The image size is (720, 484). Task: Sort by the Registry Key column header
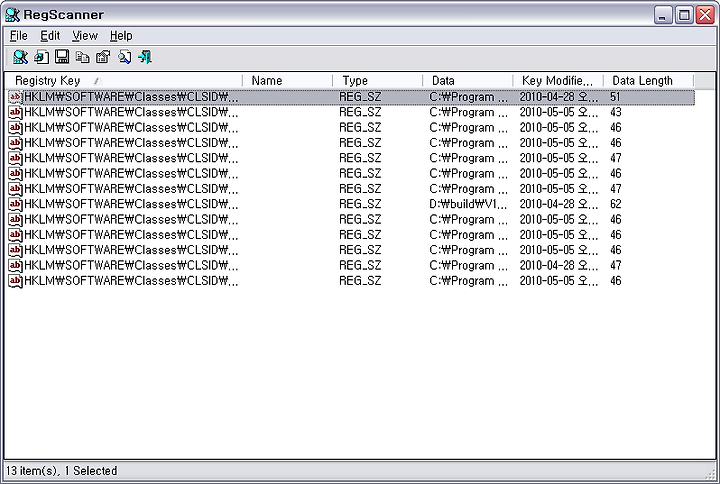coord(124,81)
